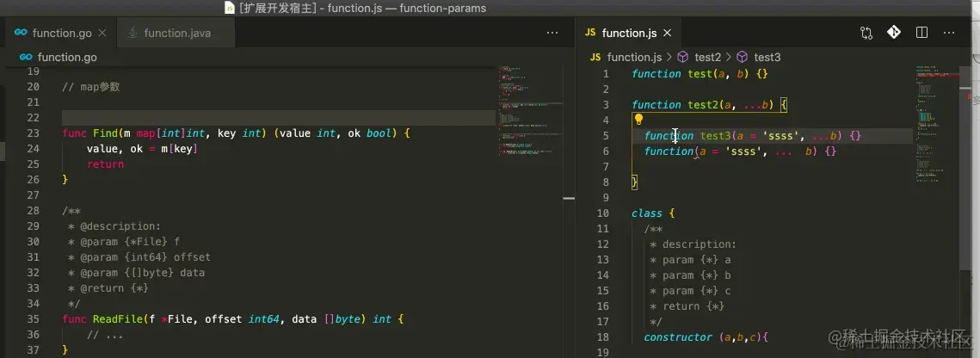Close the function.go tab
Screen dimensions: 980x358
tap(103, 33)
